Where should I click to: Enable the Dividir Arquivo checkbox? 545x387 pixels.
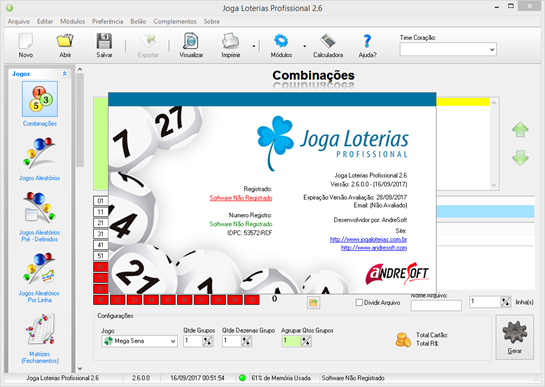tap(359, 303)
